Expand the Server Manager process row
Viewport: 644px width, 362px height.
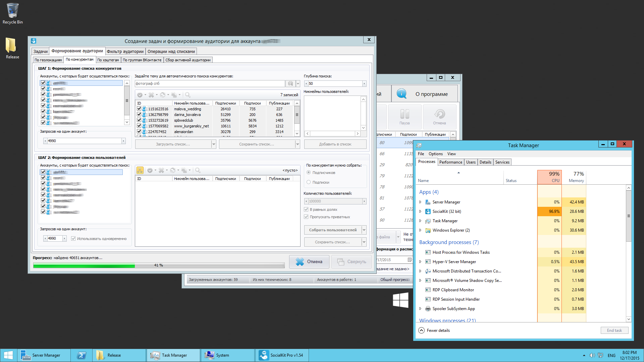pos(420,202)
